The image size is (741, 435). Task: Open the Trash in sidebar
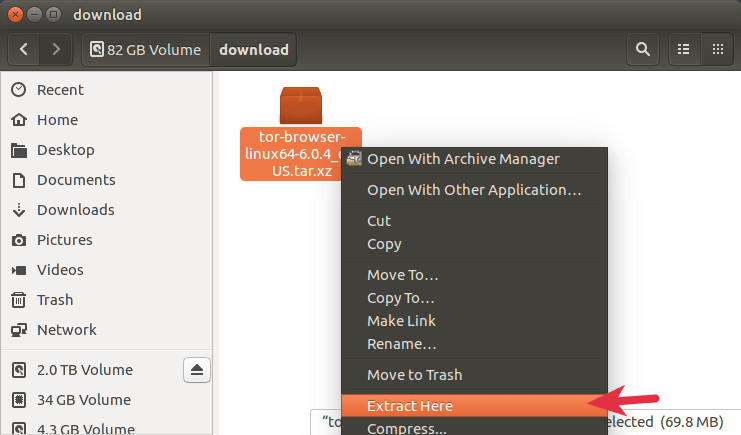coord(55,300)
